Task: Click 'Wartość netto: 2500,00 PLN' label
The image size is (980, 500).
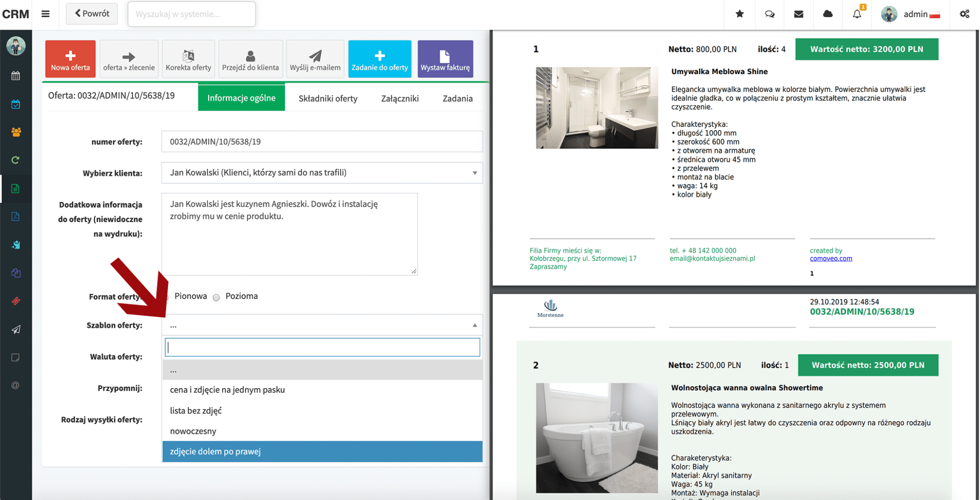Action: pos(868,365)
